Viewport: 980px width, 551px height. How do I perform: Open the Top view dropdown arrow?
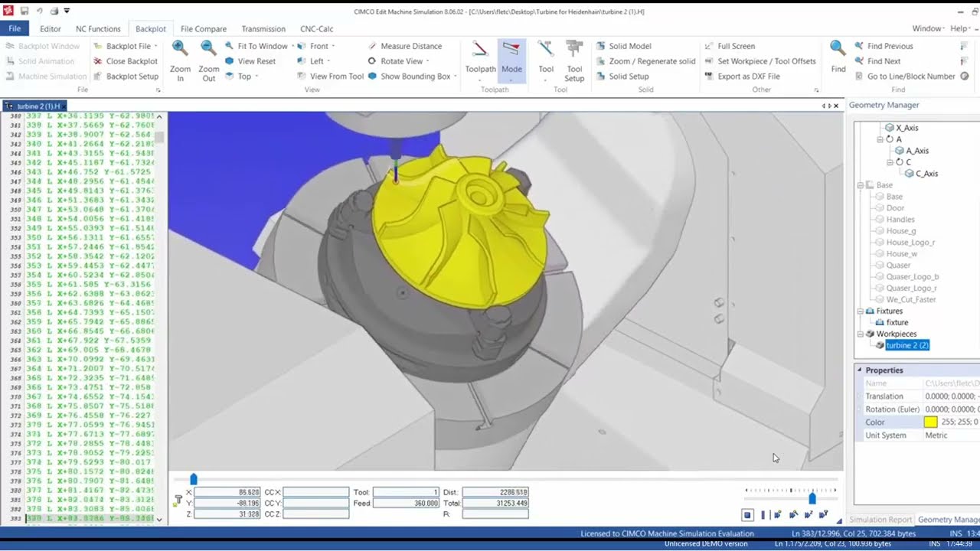(x=256, y=77)
